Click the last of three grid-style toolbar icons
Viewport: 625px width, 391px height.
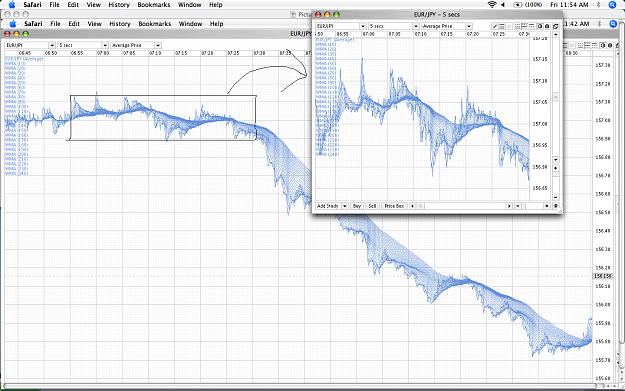(x=531, y=26)
